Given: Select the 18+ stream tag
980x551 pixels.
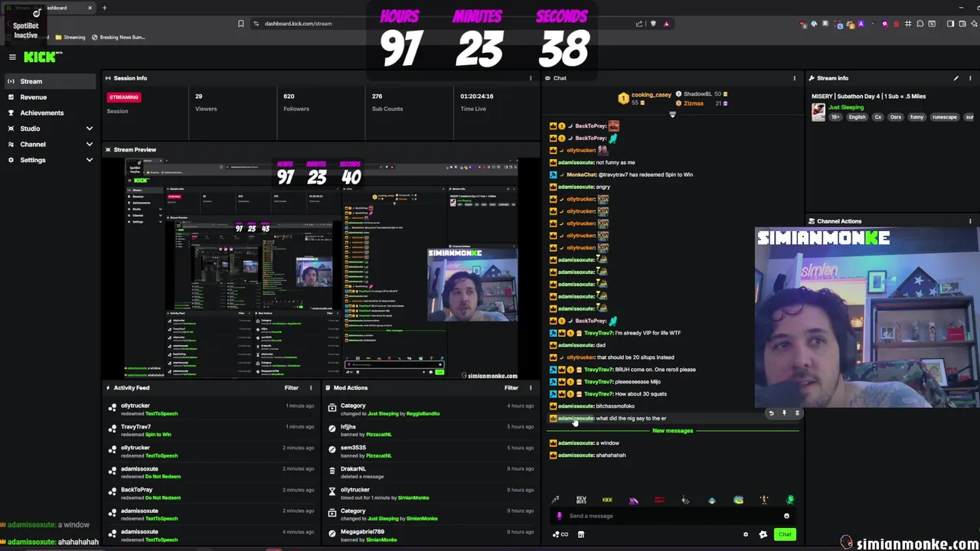Looking at the screenshot, I should (x=835, y=117).
